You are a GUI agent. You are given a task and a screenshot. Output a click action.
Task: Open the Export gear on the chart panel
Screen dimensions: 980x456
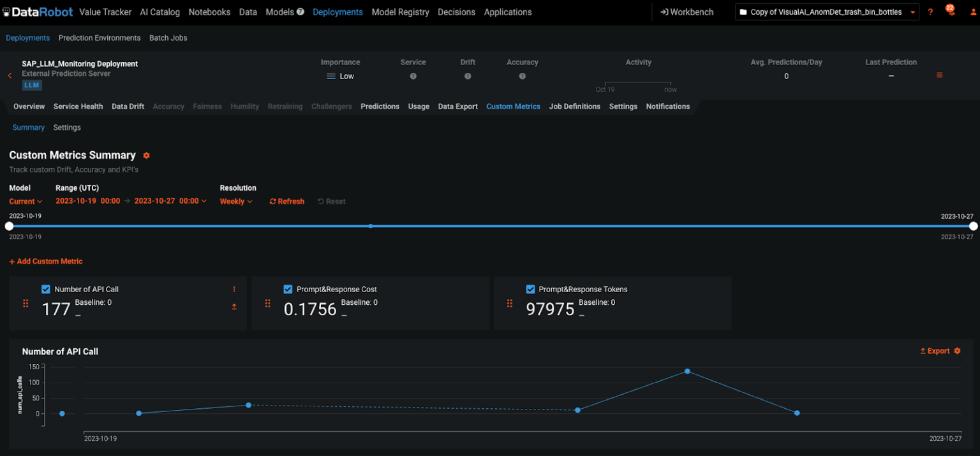[956, 351]
